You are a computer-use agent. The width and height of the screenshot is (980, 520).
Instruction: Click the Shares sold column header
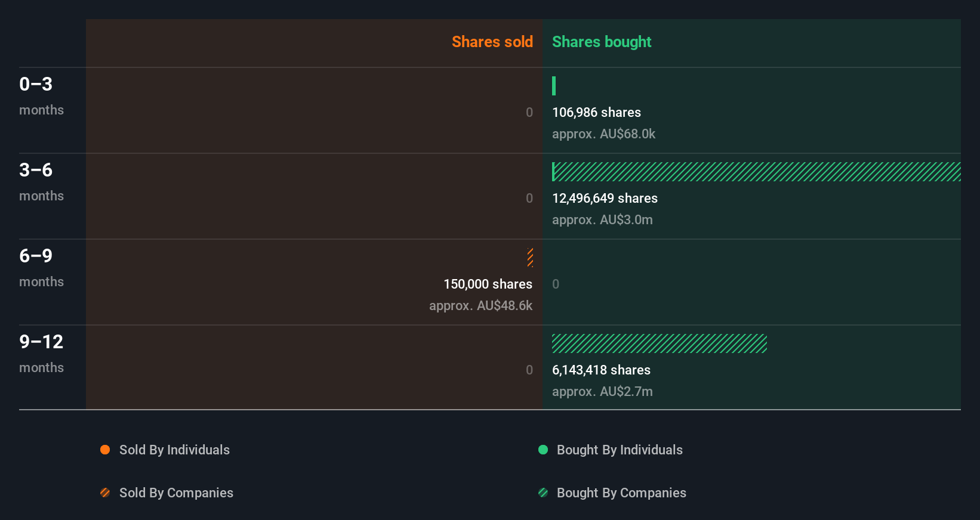pyautogui.click(x=492, y=42)
